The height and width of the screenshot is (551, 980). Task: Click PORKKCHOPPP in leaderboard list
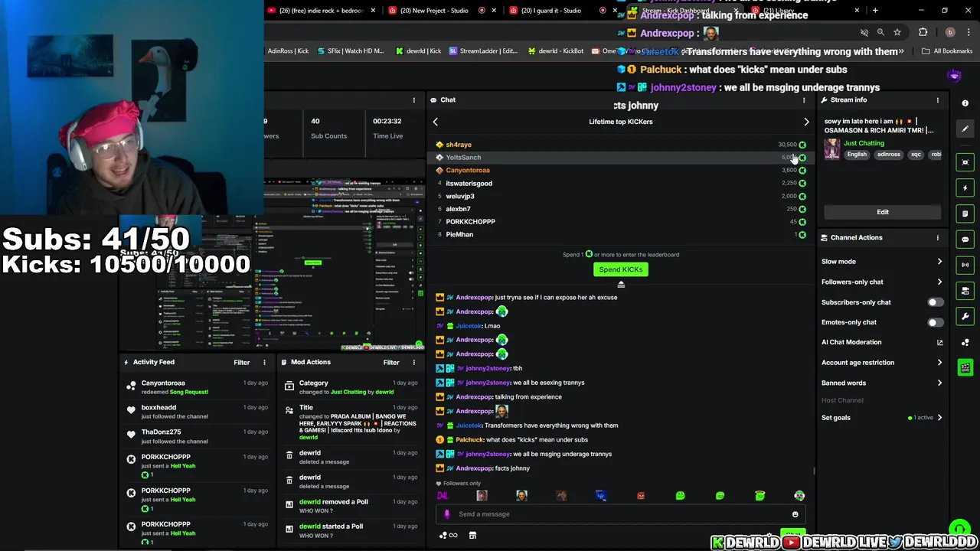coord(470,222)
